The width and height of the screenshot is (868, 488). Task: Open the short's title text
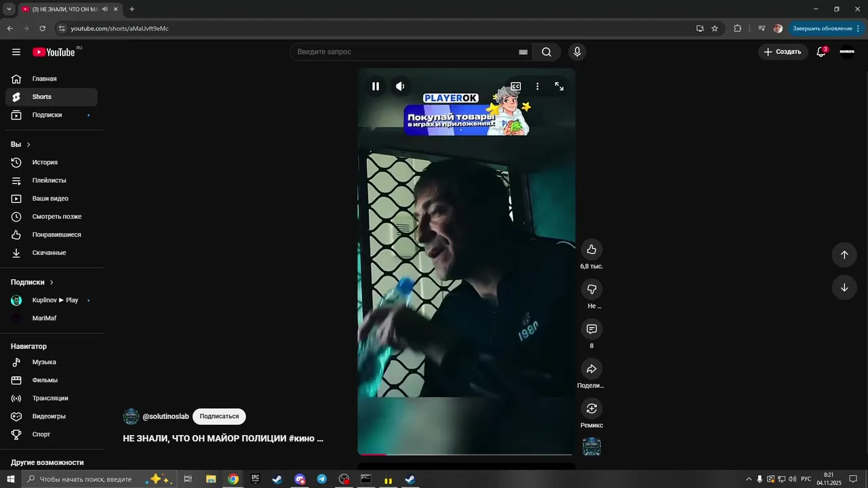[x=223, y=439]
